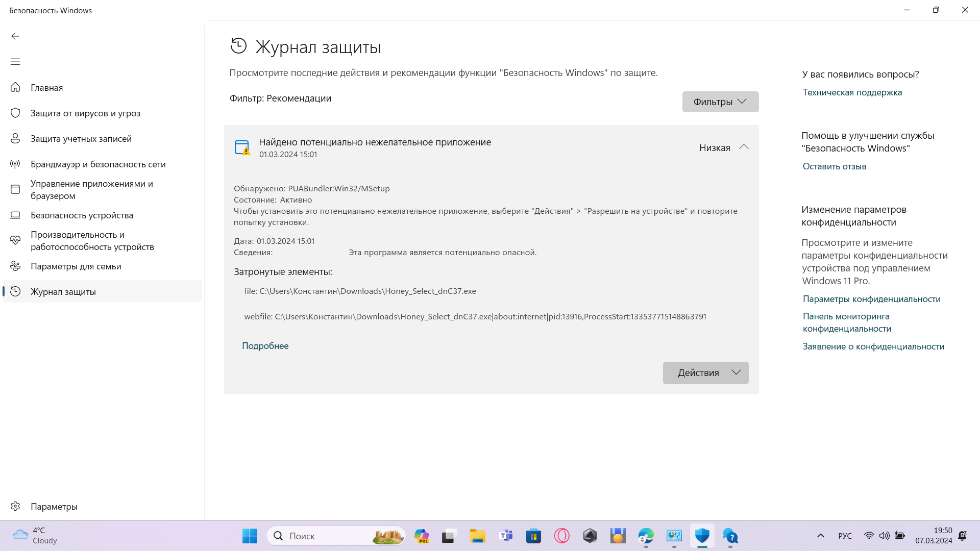Open Параметры at the sidebar bottom
This screenshot has width=980, height=551.
point(102,506)
